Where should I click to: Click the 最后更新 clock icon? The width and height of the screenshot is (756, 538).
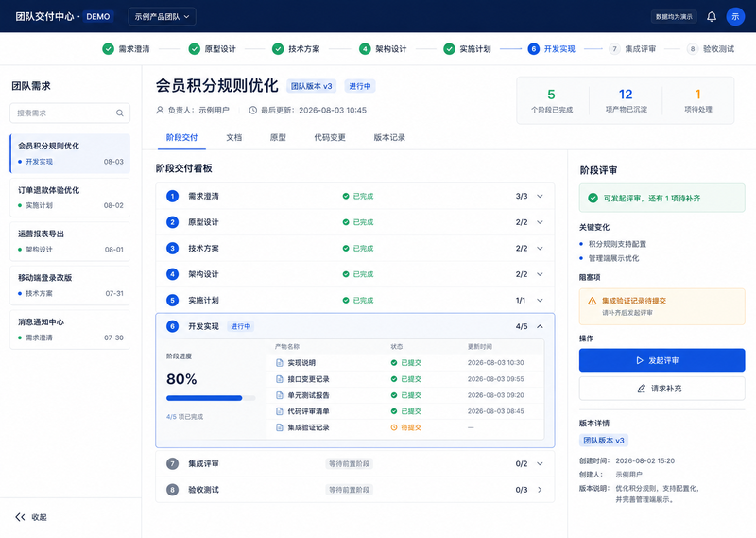(252, 110)
